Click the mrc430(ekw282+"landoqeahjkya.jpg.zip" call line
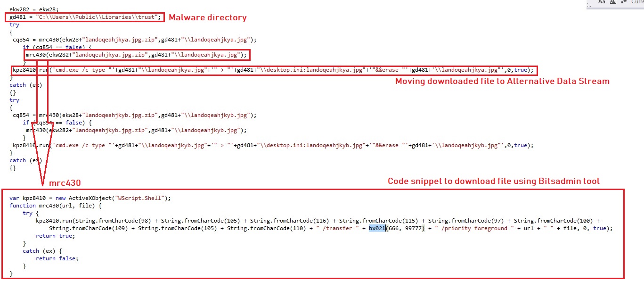This screenshot has height=282, width=644. 137,55
